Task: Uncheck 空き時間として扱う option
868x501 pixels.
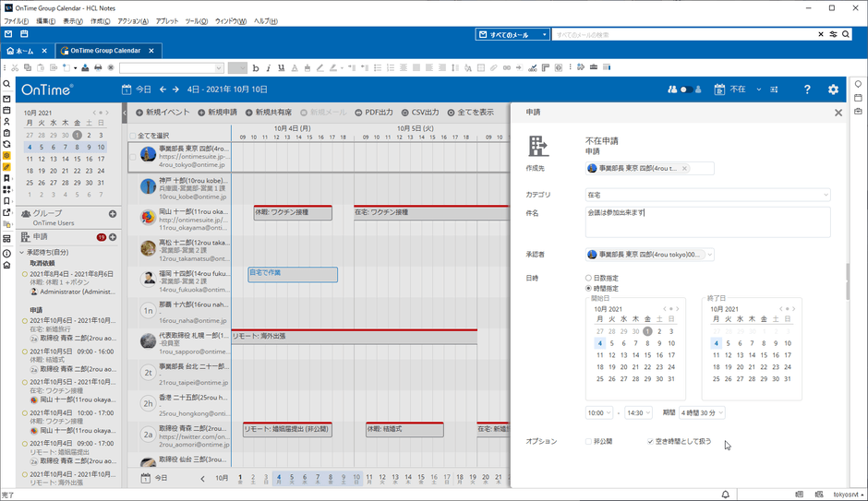Action: point(650,442)
